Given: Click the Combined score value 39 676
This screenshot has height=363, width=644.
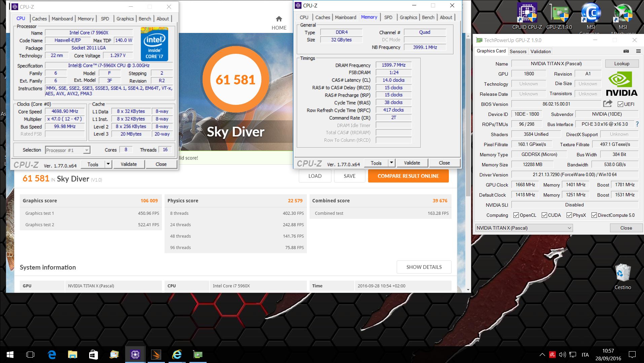Looking at the screenshot, I should pos(440,201).
